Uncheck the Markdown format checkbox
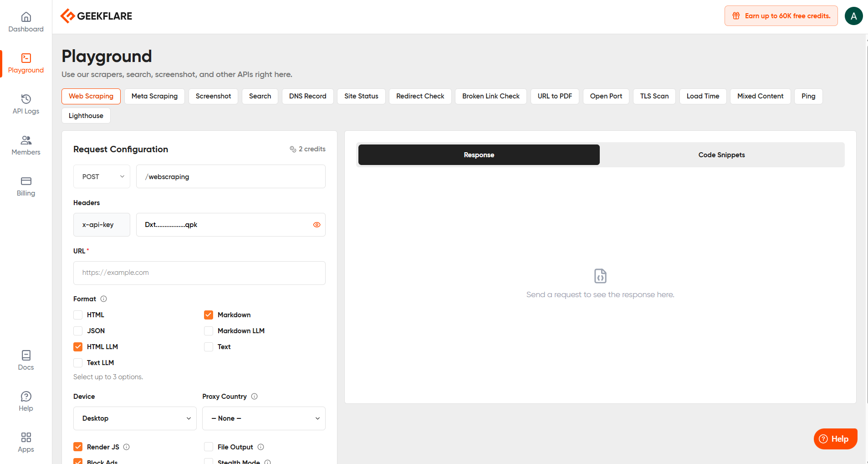 [209, 315]
